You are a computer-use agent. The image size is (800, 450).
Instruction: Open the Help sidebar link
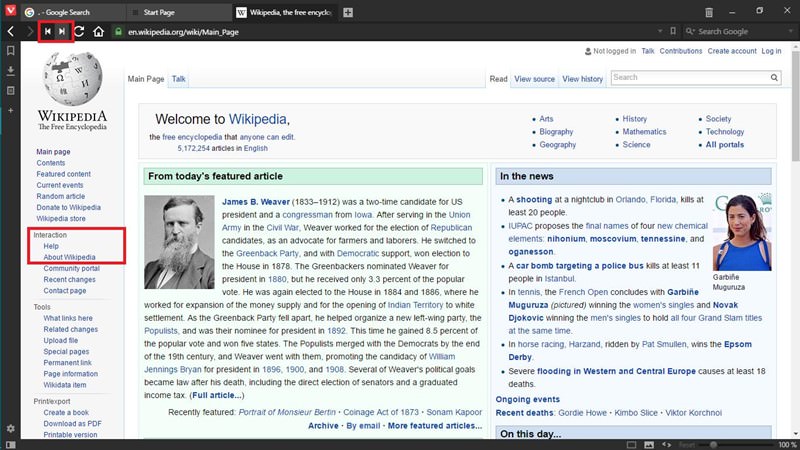pyautogui.click(x=51, y=246)
